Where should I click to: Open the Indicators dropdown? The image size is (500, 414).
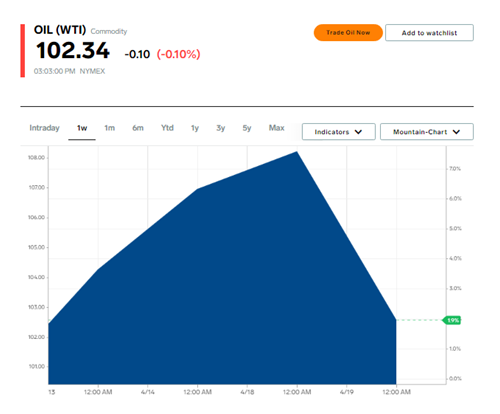(339, 132)
